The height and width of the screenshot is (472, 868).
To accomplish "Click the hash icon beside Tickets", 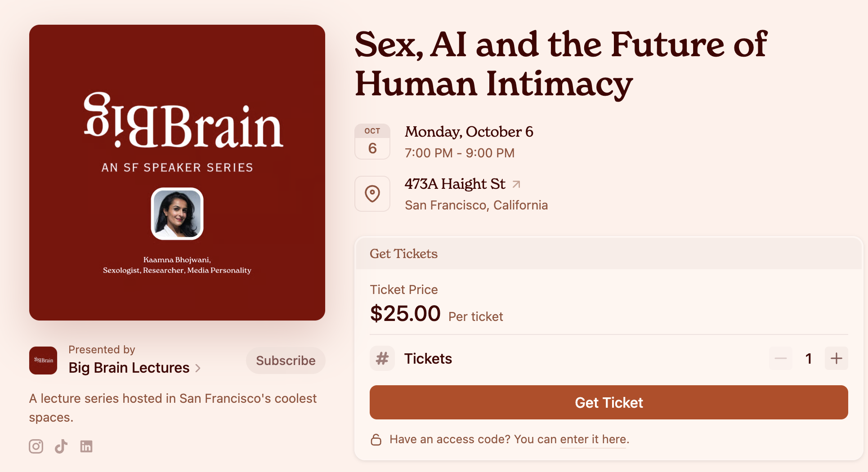I will [382, 359].
